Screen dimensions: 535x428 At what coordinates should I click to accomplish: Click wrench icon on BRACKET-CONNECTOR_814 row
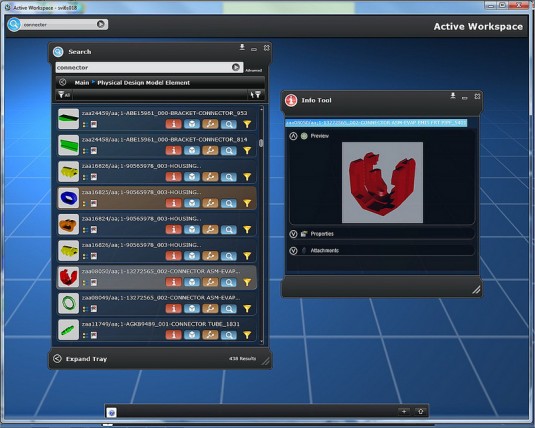210,150
